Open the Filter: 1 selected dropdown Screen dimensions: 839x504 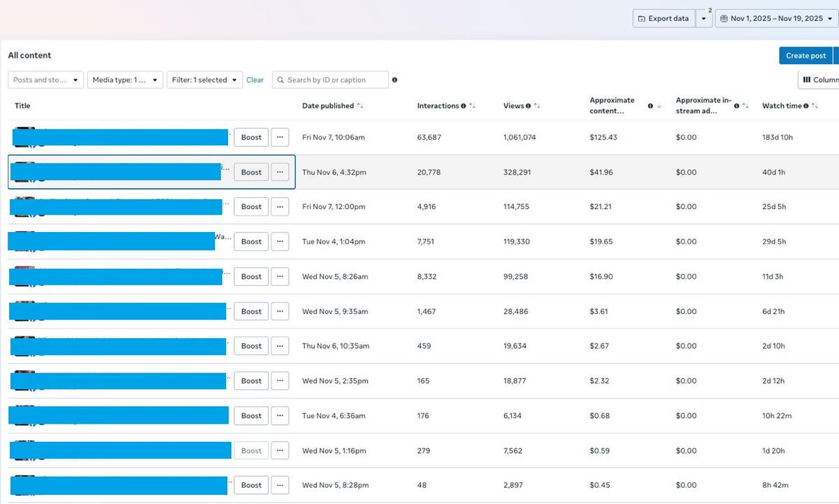tap(205, 80)
